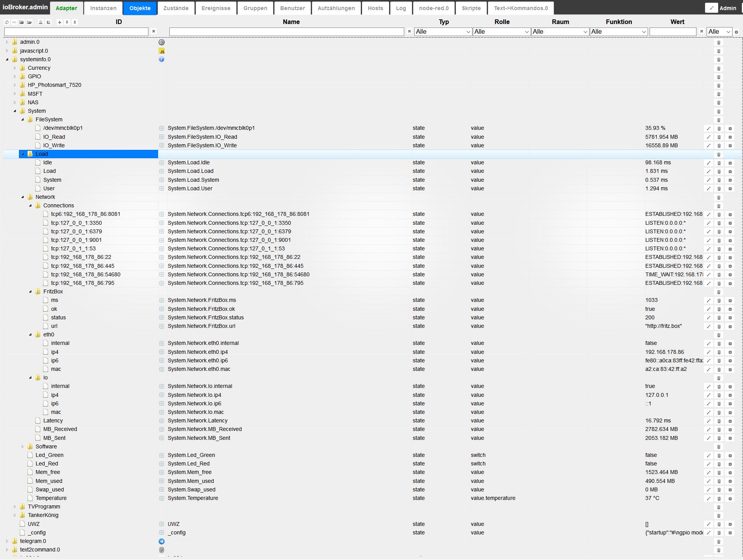The width and height of the screenshot is (743, 560).
Task: Select the Latency tree item
Action: pos(53,421)
